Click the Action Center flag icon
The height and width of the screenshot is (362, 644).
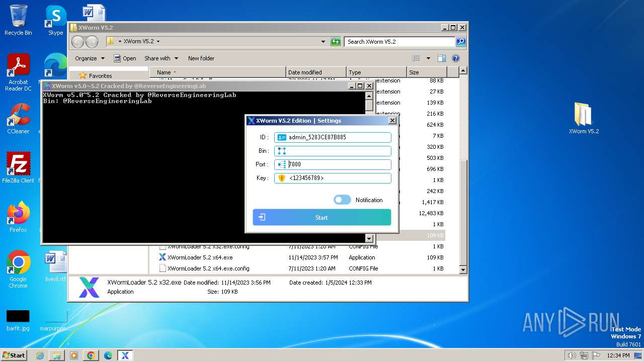596,355
